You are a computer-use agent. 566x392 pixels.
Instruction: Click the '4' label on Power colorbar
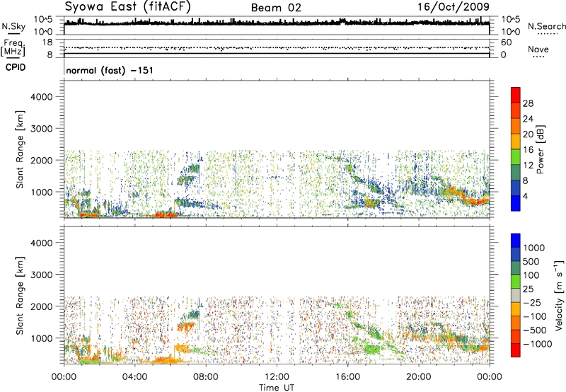click(526, 196)
